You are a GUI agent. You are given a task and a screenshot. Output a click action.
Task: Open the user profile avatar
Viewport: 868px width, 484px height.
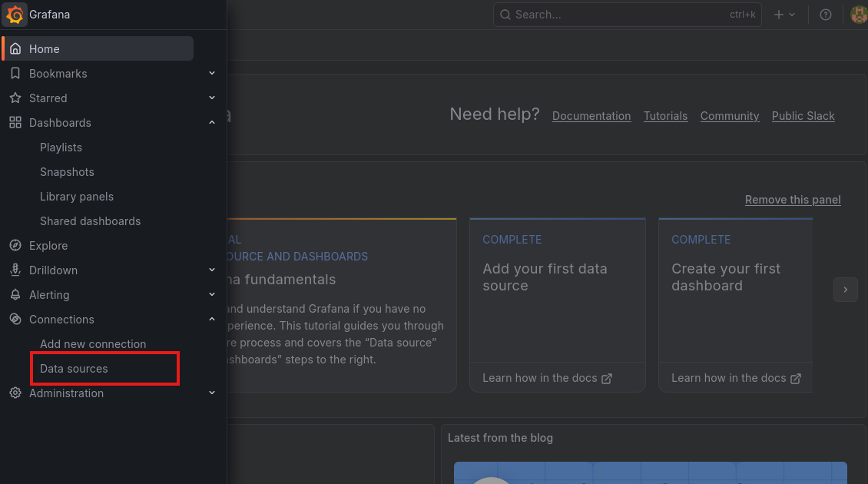click(x=859, y=15)
